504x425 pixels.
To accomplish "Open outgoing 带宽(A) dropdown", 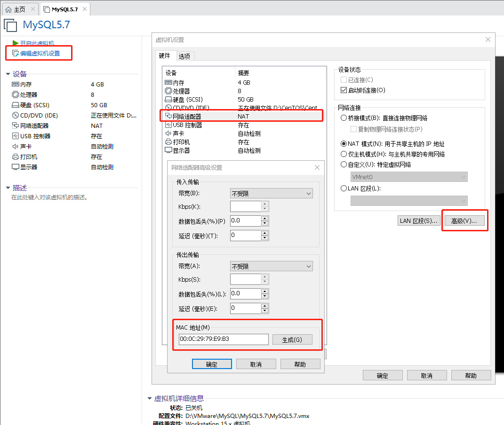I will pyautogui.click(x=271, y=266).
